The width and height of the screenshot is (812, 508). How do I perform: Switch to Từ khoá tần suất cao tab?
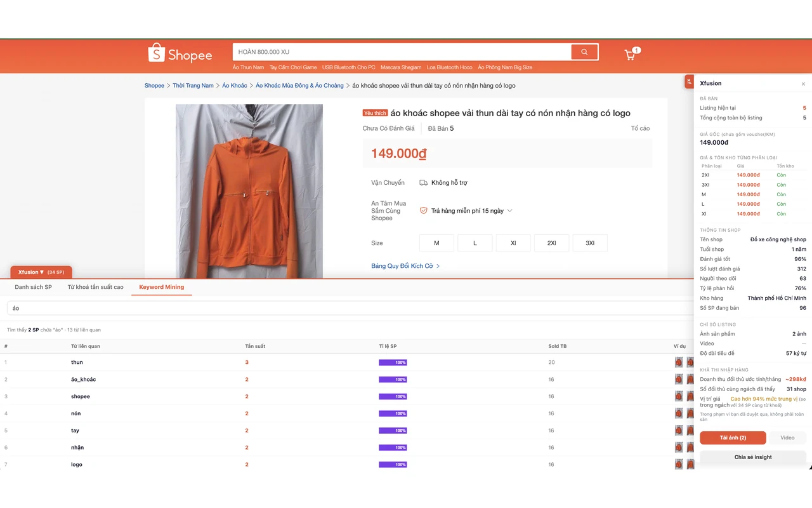[x=96, y=287]
